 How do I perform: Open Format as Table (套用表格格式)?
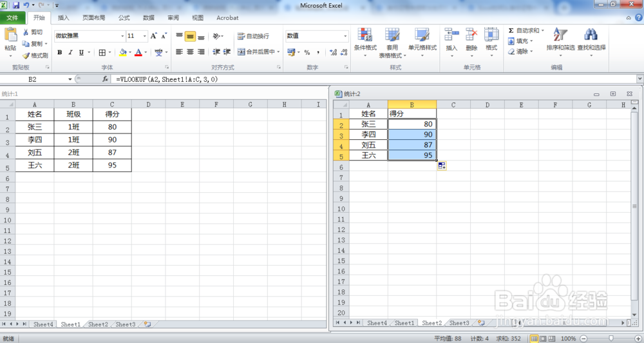(x=392, y=43)
